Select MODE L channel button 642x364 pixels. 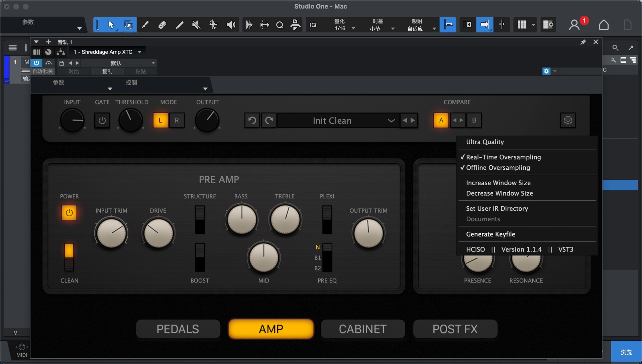click(160, 120)
